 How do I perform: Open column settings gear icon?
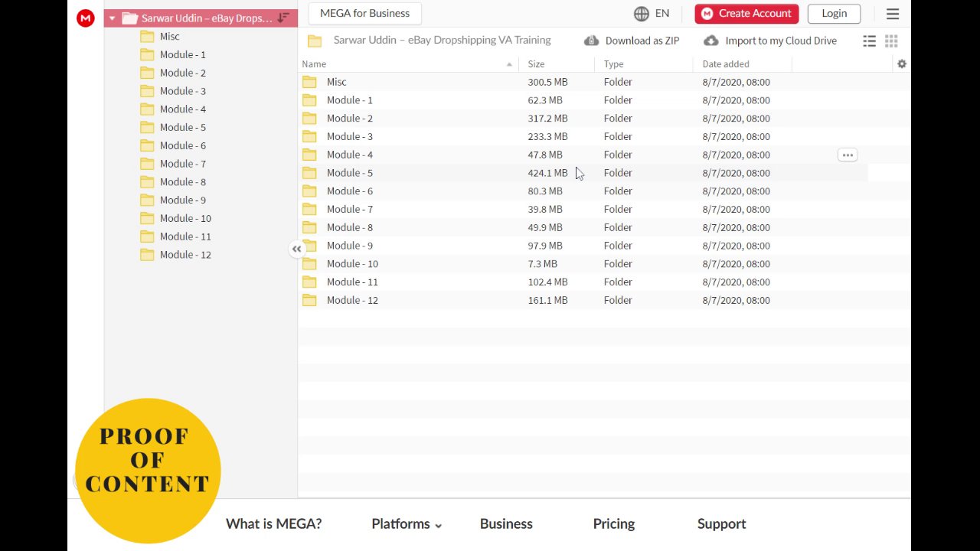click(x=902, y=64)
